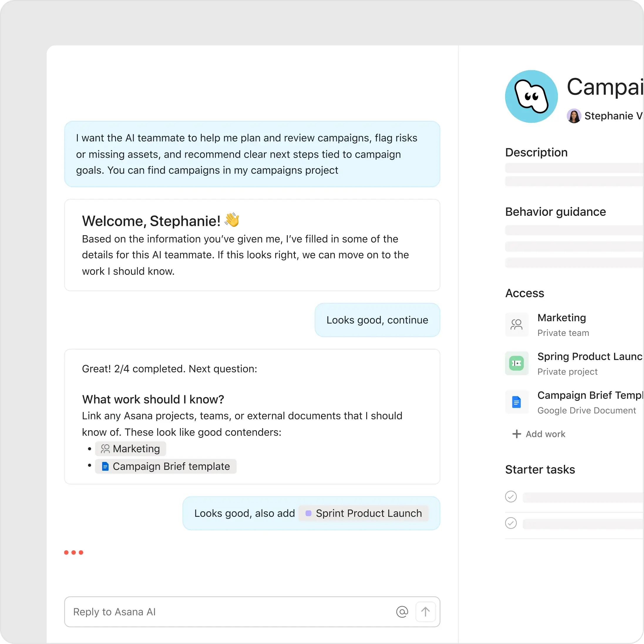Check the second starter task circle
644x644 pixels.
511,523
